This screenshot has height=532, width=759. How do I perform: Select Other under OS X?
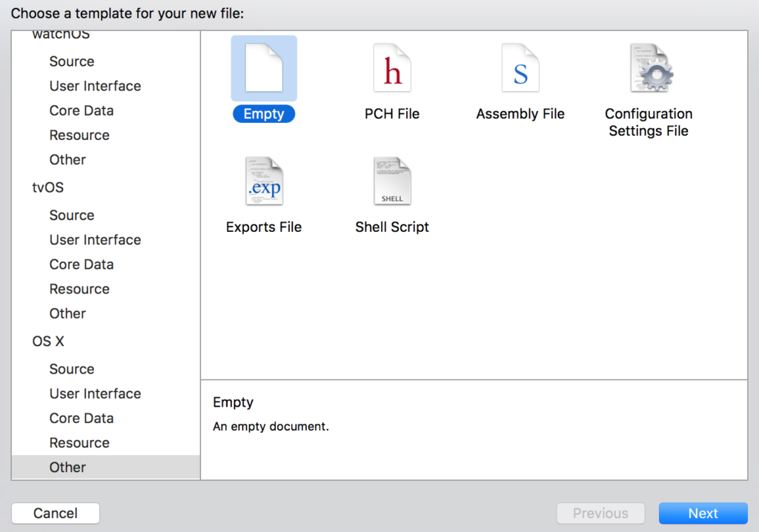pyautogui.click(x=67, y=467)
